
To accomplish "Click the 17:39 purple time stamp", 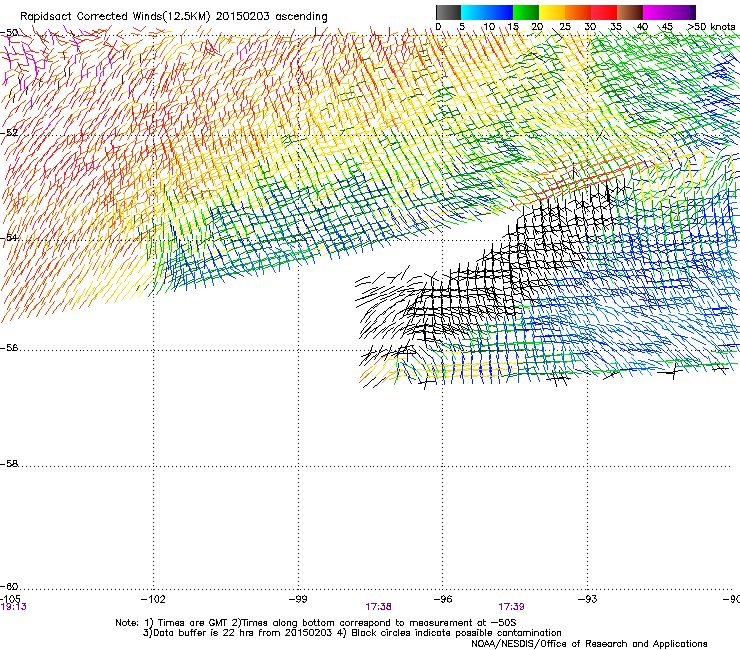I will coord(512,607).
